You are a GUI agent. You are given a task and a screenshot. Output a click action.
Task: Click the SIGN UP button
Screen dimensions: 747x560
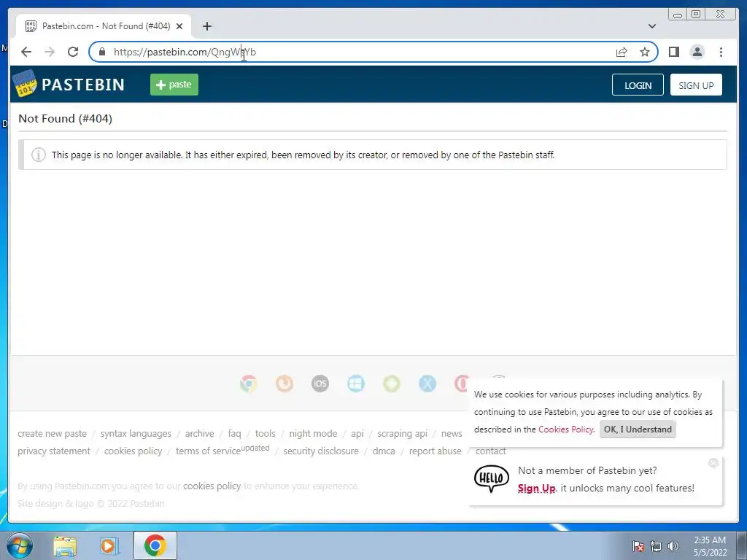click(696, 85)
